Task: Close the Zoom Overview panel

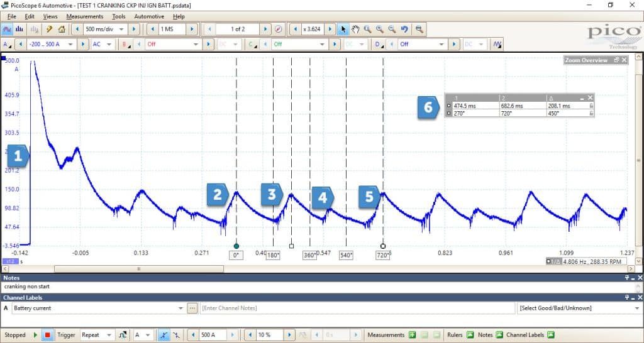Action: pos(625,60)
